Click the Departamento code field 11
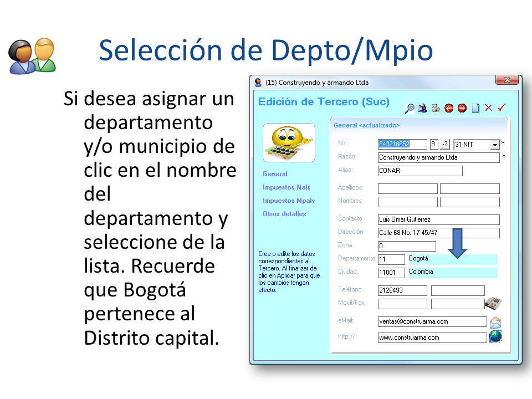 (391, 259)
